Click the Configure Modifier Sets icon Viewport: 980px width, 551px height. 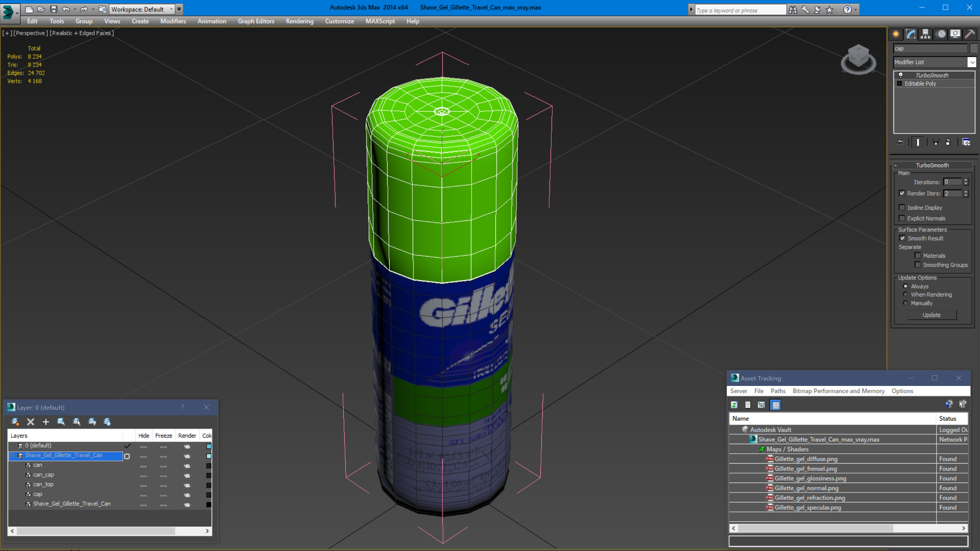pos(966,142)
